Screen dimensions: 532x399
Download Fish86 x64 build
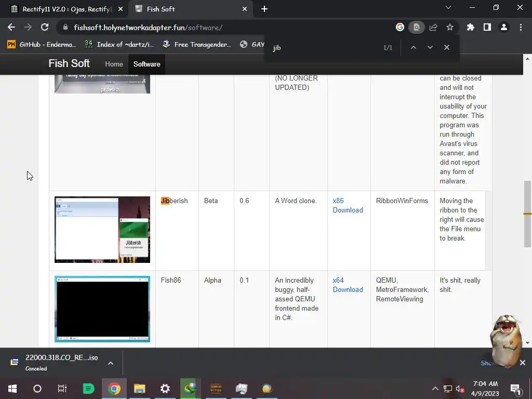[348, 285]
